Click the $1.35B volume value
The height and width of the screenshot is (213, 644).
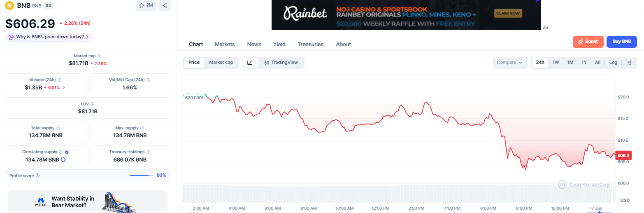tap(33, 88)
